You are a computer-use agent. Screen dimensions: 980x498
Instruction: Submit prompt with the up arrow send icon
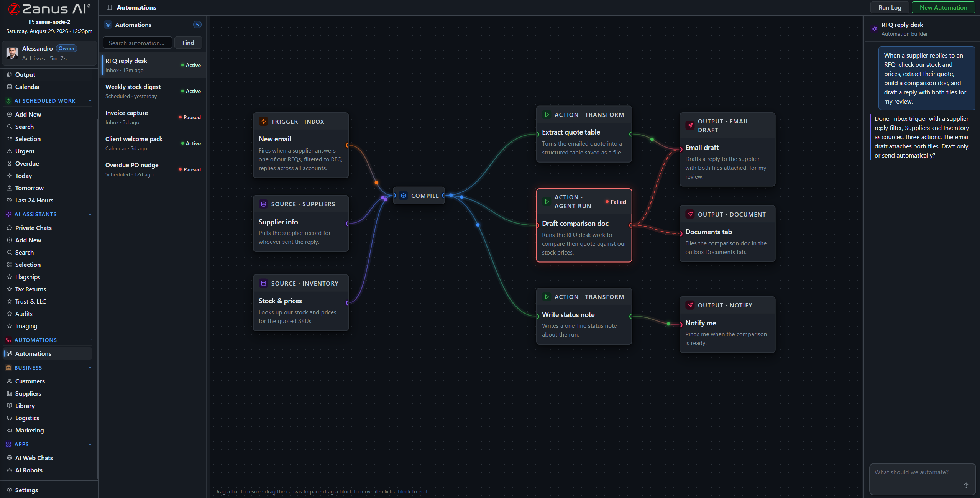[x=966, y=485]
